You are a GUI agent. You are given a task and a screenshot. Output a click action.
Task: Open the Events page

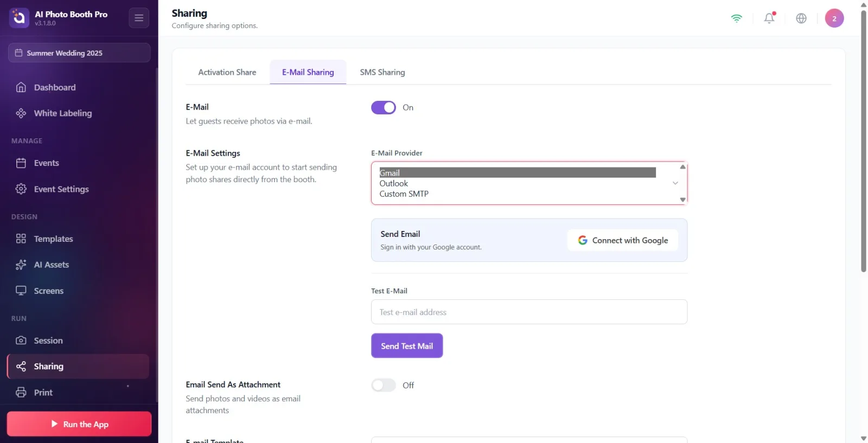pos(78,163)
